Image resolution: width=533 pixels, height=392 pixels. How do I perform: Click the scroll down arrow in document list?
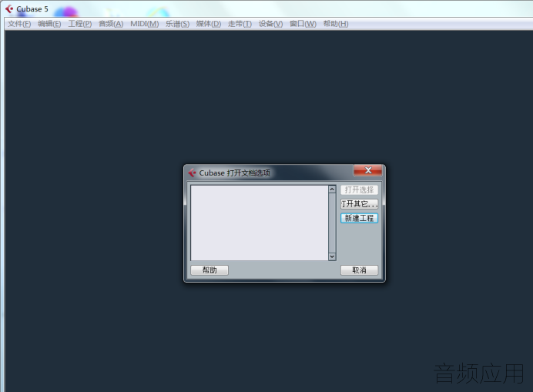[x=332, y=256]
